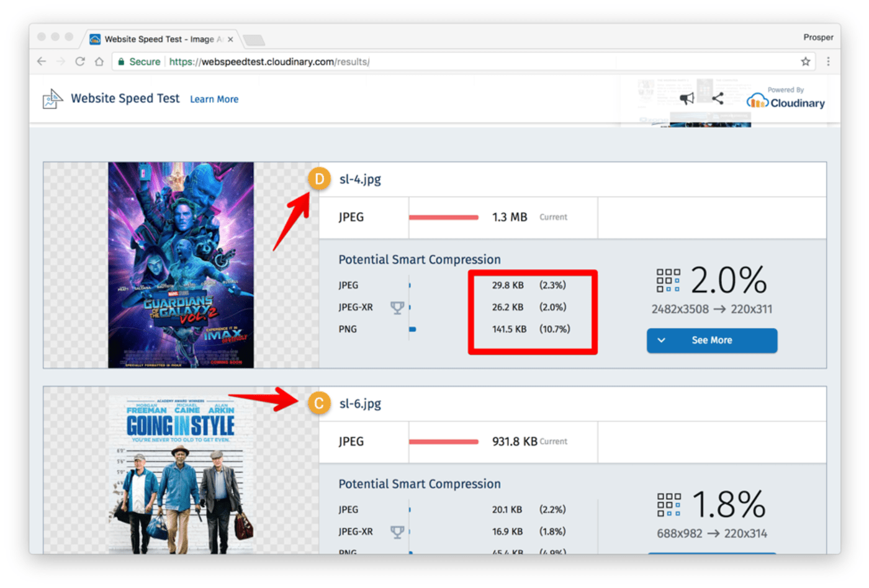Click the 1.3 MB current size value
The width and height of the screenshot is (869, 588).
coord(510,217)
